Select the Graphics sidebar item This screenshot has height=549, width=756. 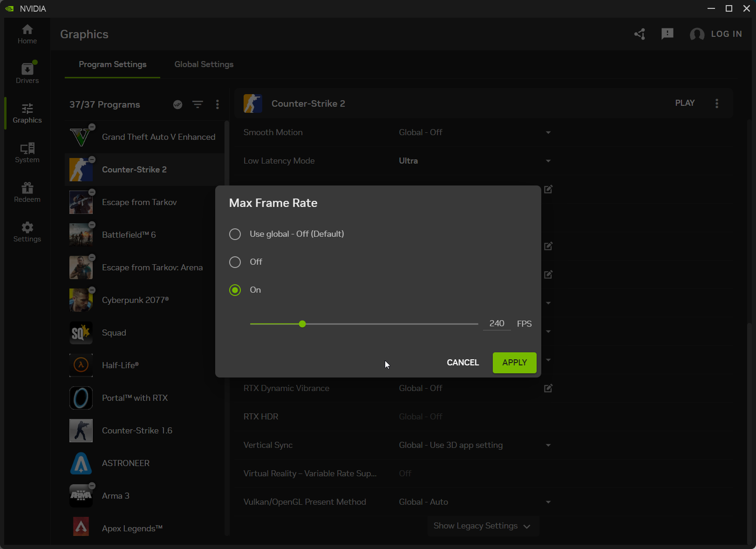(x=27, y=113)
